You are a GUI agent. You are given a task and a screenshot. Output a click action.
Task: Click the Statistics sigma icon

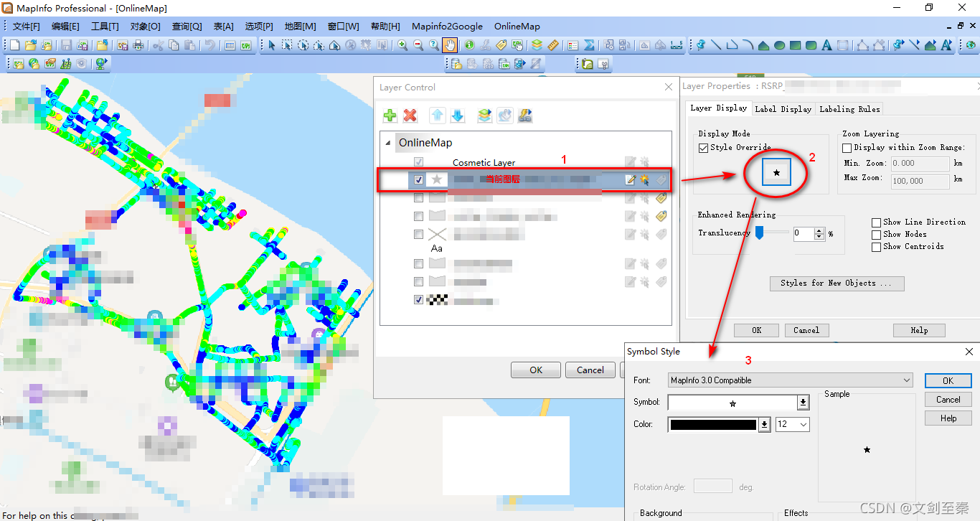click(589, 45)
